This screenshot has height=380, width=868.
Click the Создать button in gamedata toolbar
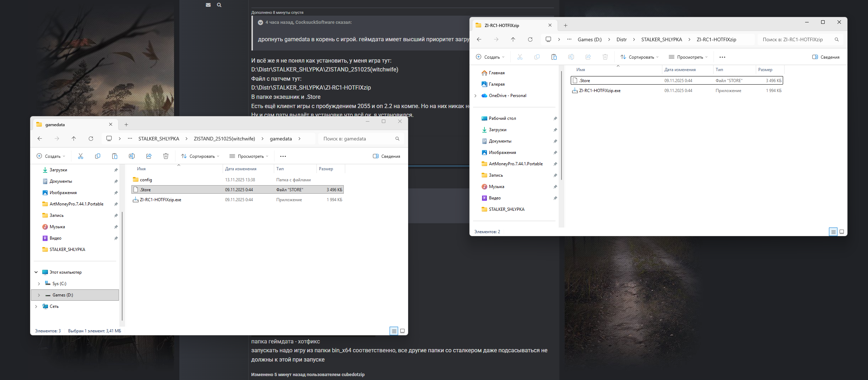coord(51,156)
